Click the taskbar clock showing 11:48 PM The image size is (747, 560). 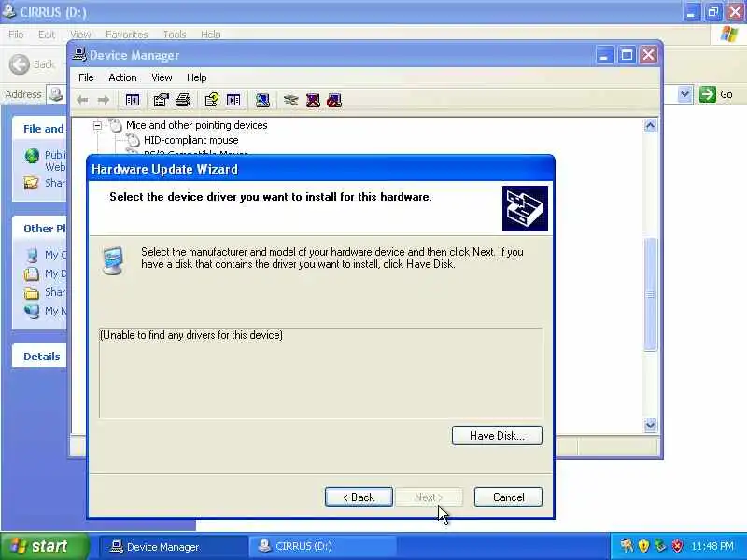[712, 546]
